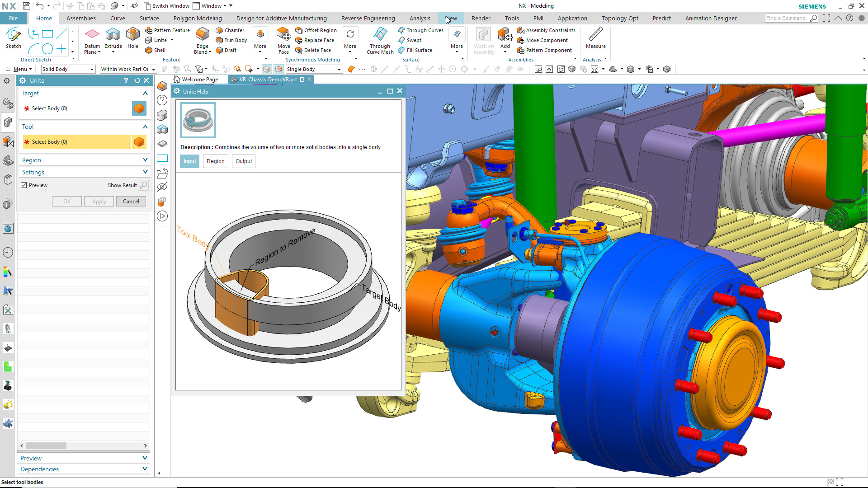
Task: Click Apply button in Unite dialog
Action: 99,201
